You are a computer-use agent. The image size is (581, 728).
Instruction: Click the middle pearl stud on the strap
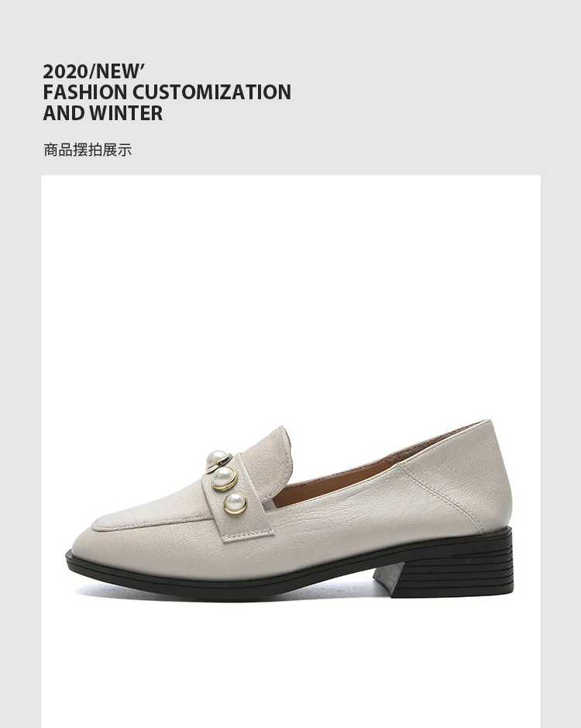(x=225, y=478)
